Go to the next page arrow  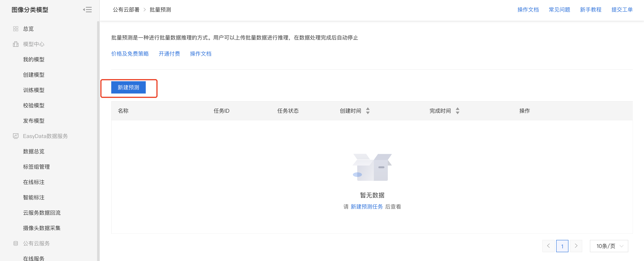pyautogui.click(x=576, y=246)
